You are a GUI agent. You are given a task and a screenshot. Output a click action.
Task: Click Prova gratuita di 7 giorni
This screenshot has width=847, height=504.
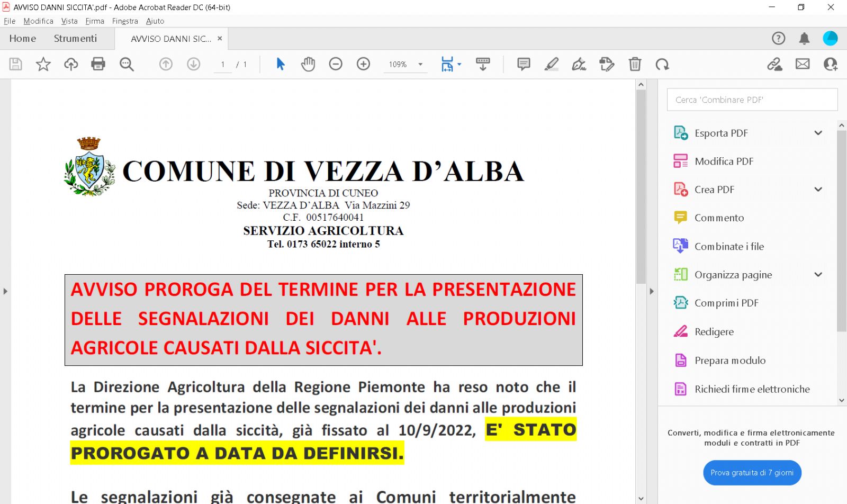752,473
